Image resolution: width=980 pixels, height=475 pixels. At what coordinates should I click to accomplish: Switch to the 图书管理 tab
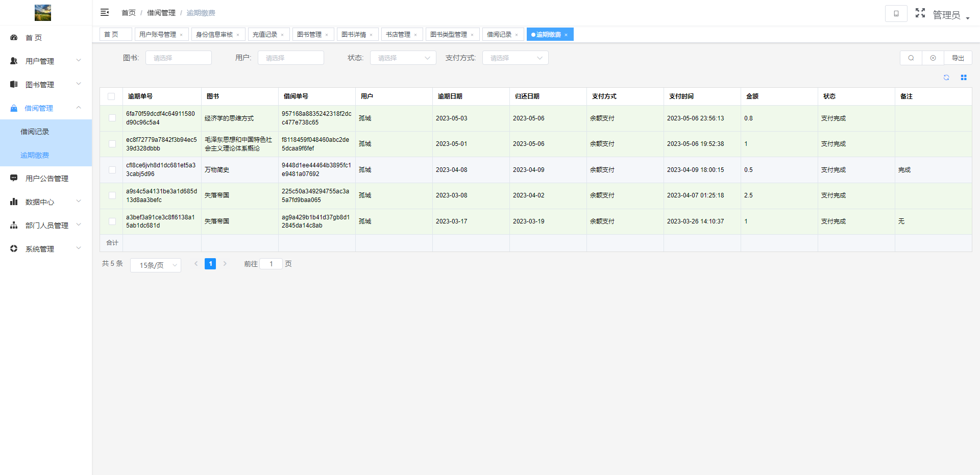coord(309,35)
